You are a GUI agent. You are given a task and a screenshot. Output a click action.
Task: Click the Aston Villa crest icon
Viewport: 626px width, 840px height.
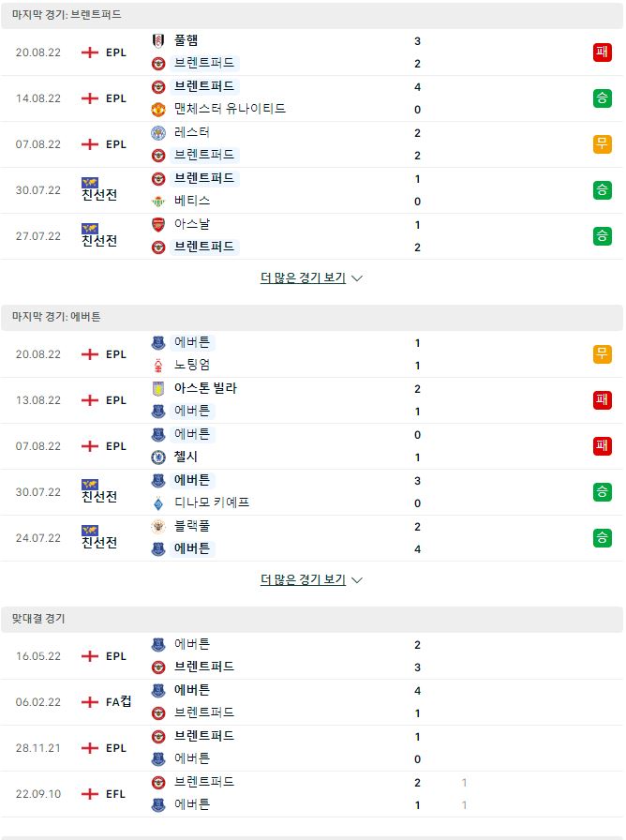[x=158, y=389]
